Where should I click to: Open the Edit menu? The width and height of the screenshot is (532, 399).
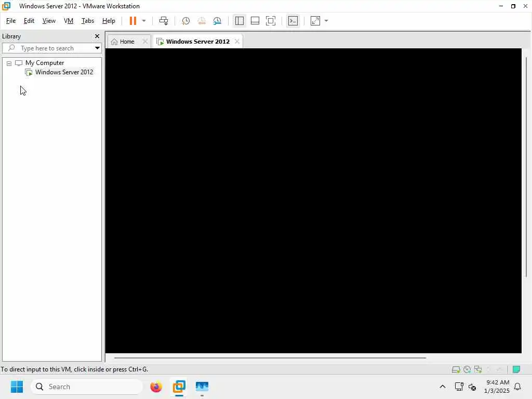pos(29,21)
